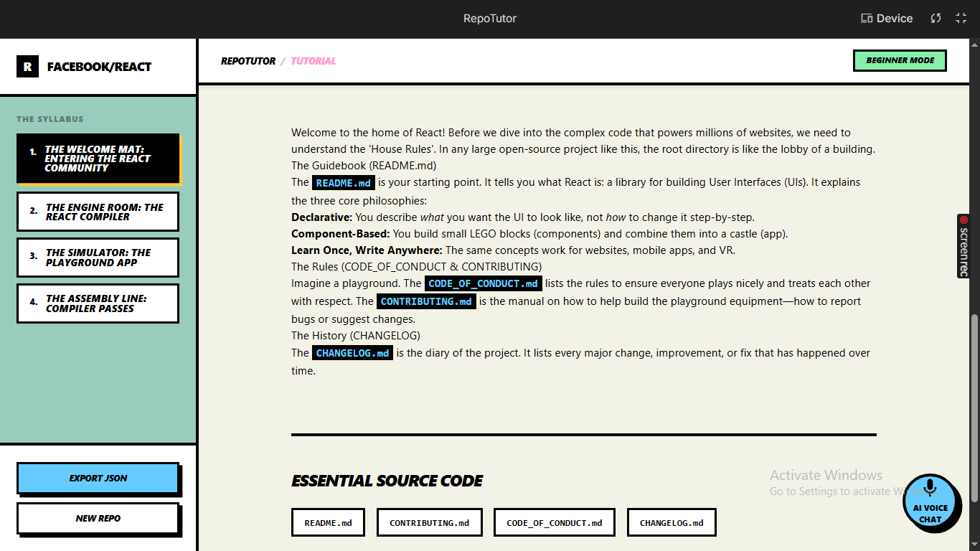Viewport: 980px width, 551px height.
Task: Select lesson 4 The Assembly Line
Action: (98, 303)
